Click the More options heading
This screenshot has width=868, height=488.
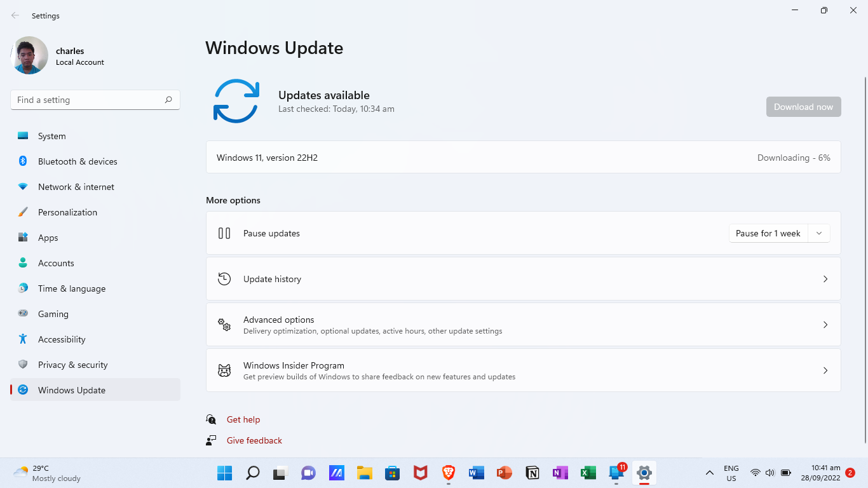click(x=233, y=200)
